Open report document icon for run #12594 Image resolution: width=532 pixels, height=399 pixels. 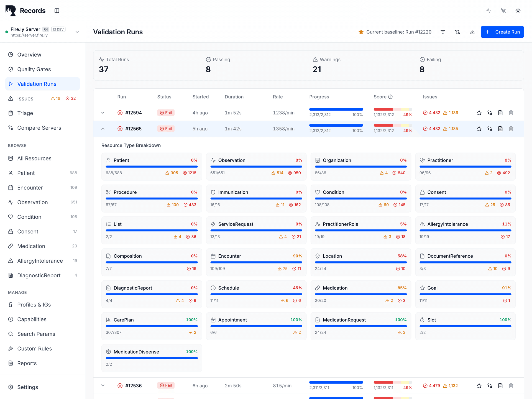[x=500, y=113]
